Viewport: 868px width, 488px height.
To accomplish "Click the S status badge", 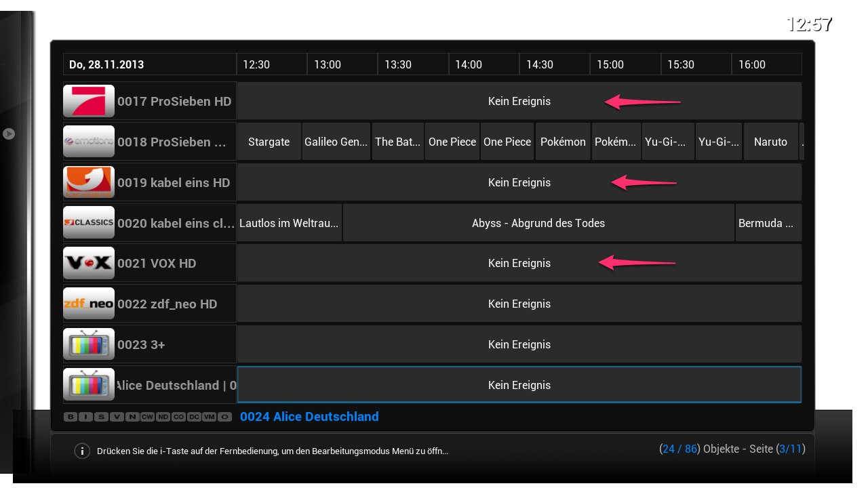I will [101, 417].
